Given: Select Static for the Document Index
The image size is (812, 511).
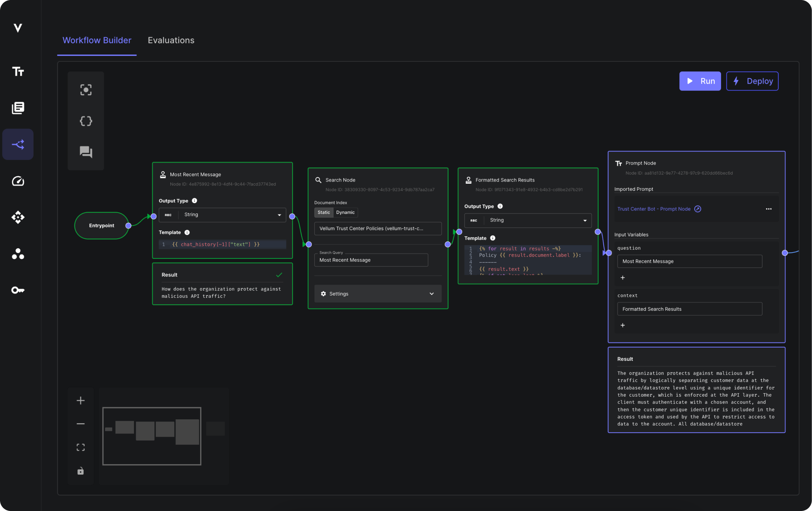Looking at the screenshot, I should point(324,212).
